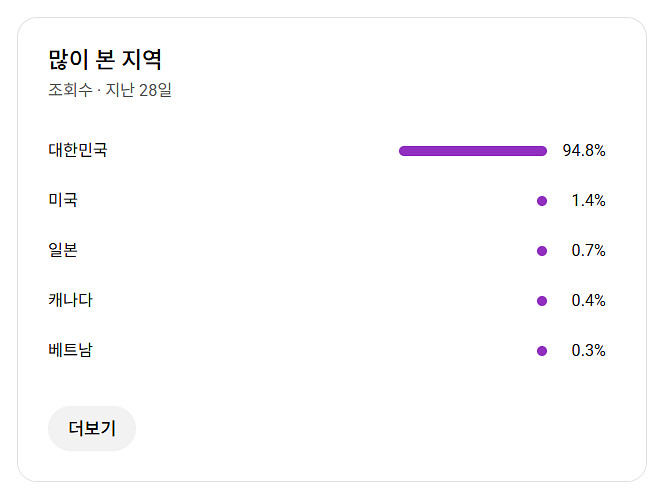The image size is (671, 504).
Task: Select the 캐나다 region label
Action: [70, 301]
